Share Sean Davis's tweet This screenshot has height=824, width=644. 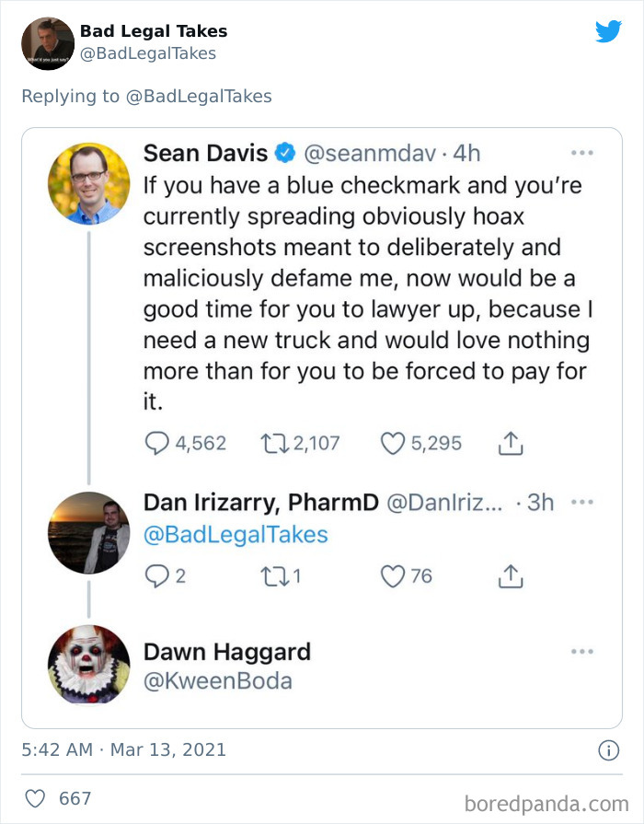512,443
